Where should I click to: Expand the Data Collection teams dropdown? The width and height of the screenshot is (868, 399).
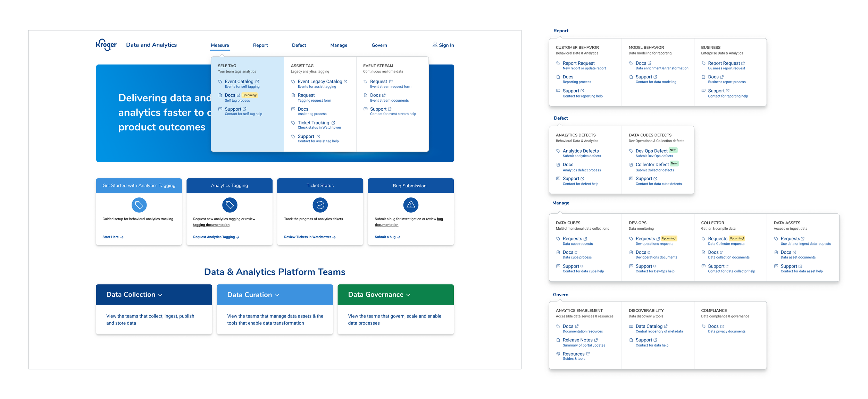(x=160, y=295)
